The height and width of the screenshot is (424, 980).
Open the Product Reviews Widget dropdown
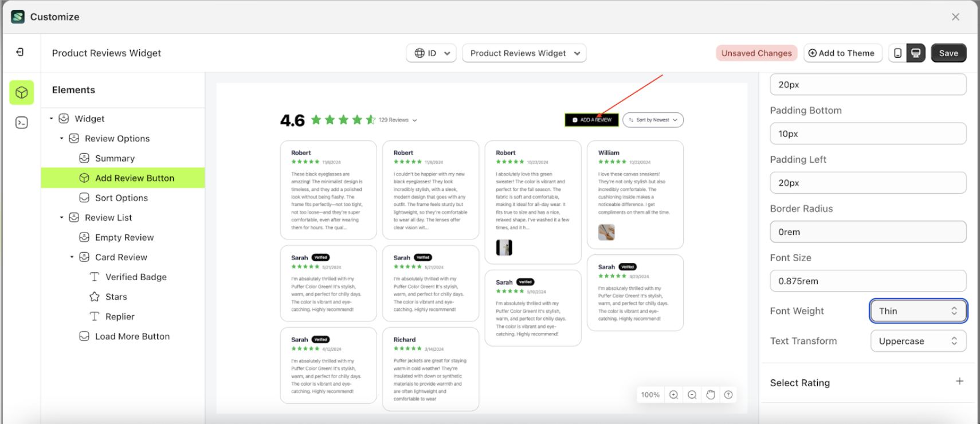tap(524, 53)
